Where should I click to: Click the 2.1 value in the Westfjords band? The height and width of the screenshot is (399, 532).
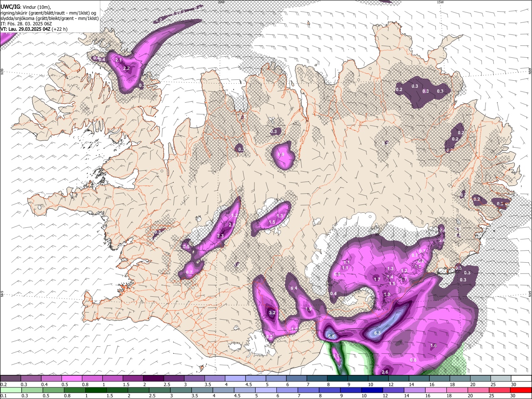coord(118,60)
